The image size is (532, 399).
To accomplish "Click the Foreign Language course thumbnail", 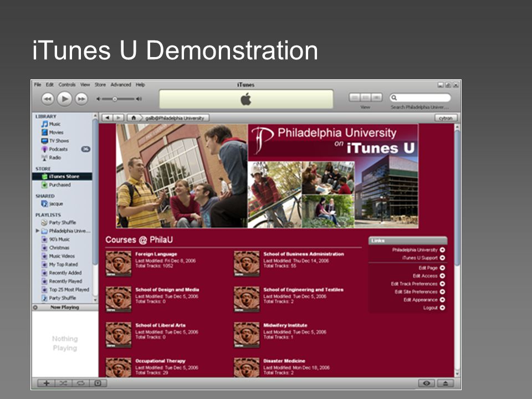I will pos(119,263).
